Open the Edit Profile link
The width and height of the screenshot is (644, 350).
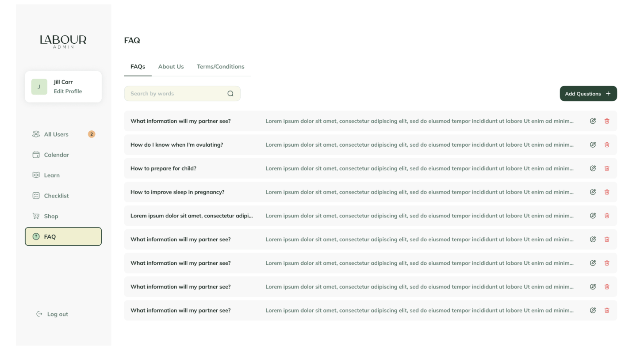(x=68, y=91)
